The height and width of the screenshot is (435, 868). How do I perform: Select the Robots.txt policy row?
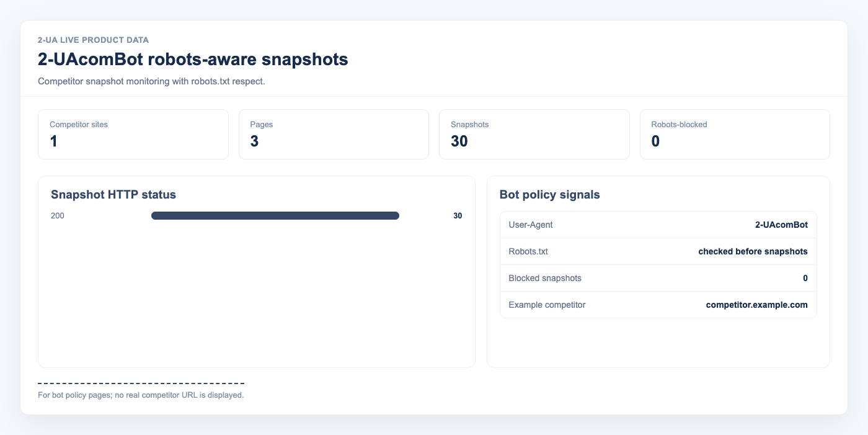pos(658,251)
